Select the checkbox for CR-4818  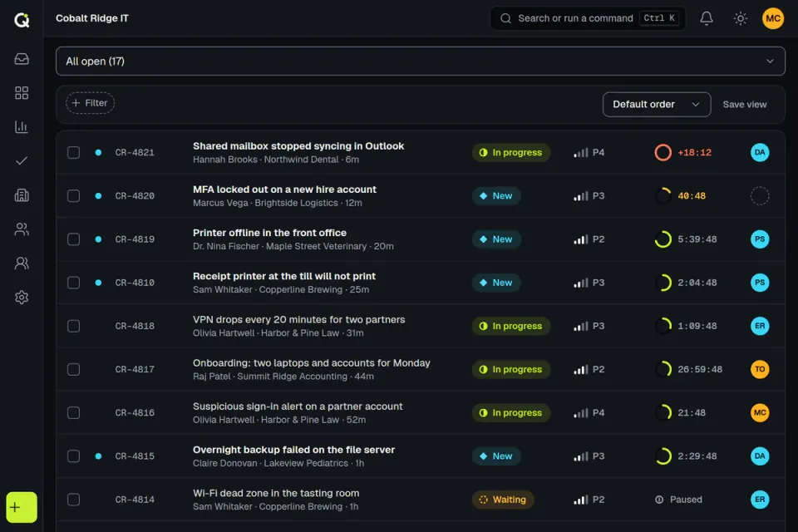pos(74,326)
